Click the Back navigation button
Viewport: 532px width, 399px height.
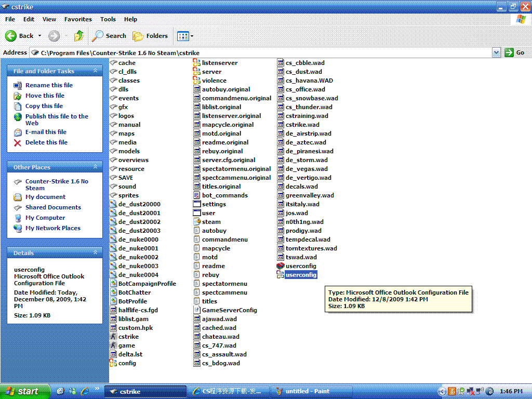pyautogui.click(x=20, y=36)
